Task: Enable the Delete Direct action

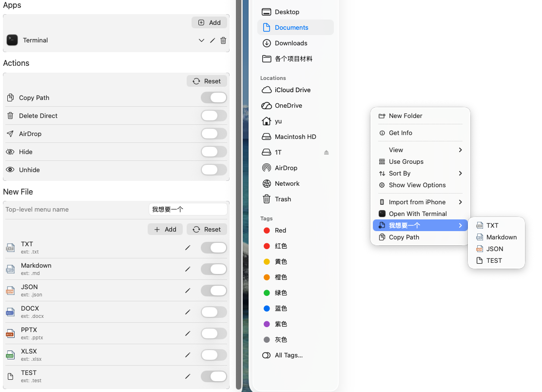Action: click(x=213, y=116)
